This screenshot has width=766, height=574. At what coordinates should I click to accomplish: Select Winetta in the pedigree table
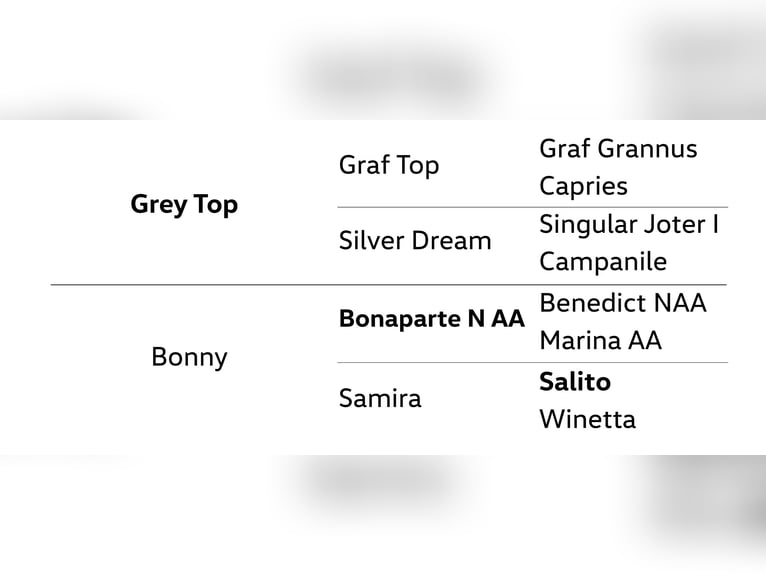pos(587,419)
